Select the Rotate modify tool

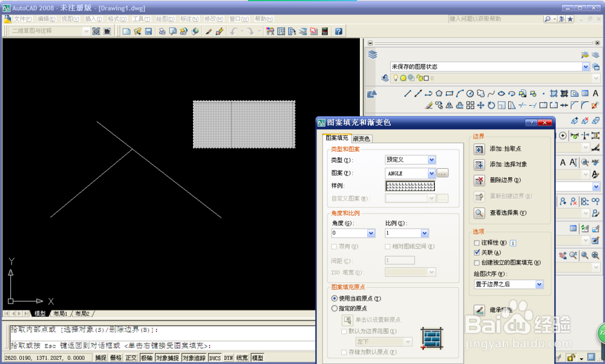pos(491,105)
